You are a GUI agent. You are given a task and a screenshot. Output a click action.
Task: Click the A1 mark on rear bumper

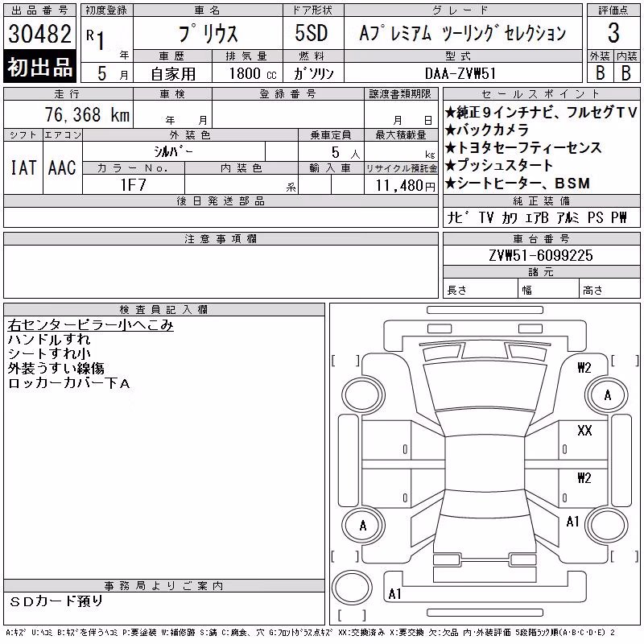coord(394,594)
